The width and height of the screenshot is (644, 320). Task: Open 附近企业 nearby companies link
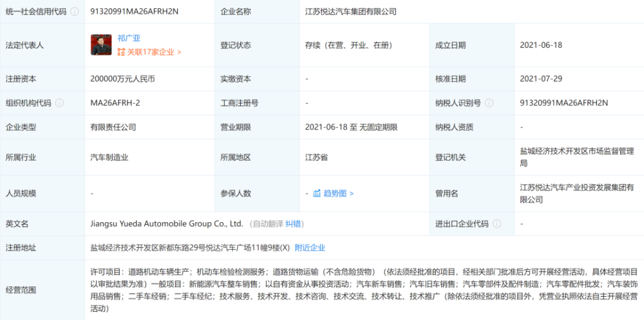[310, 248]
